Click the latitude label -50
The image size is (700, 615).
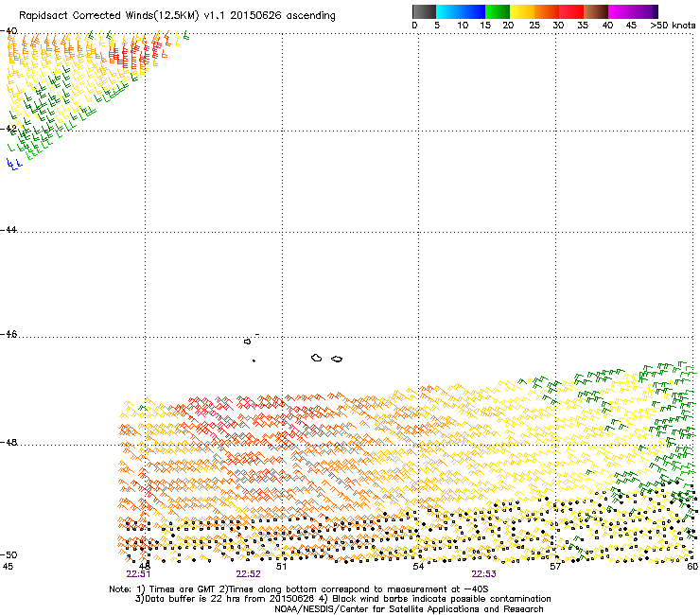click(x=9, y=555)
